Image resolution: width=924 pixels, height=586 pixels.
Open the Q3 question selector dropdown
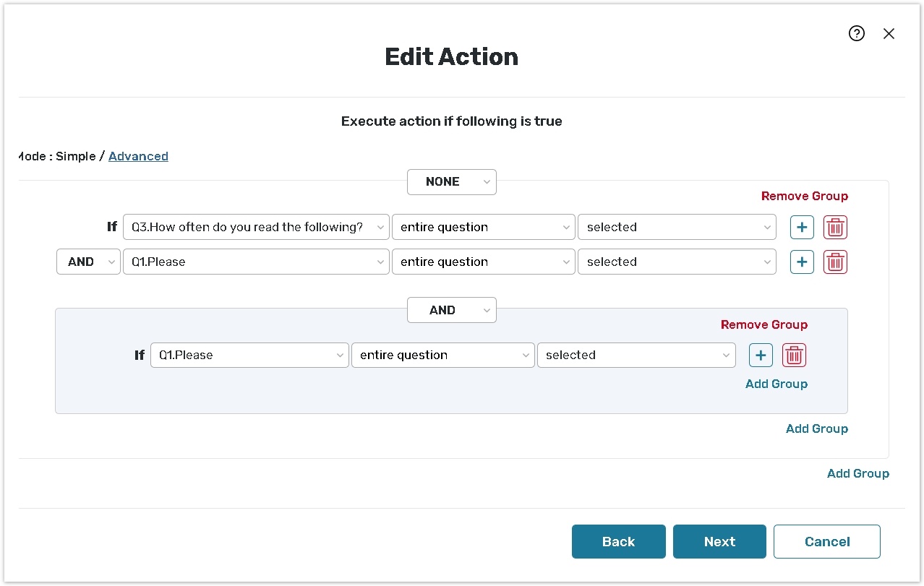tap(256, 227)
